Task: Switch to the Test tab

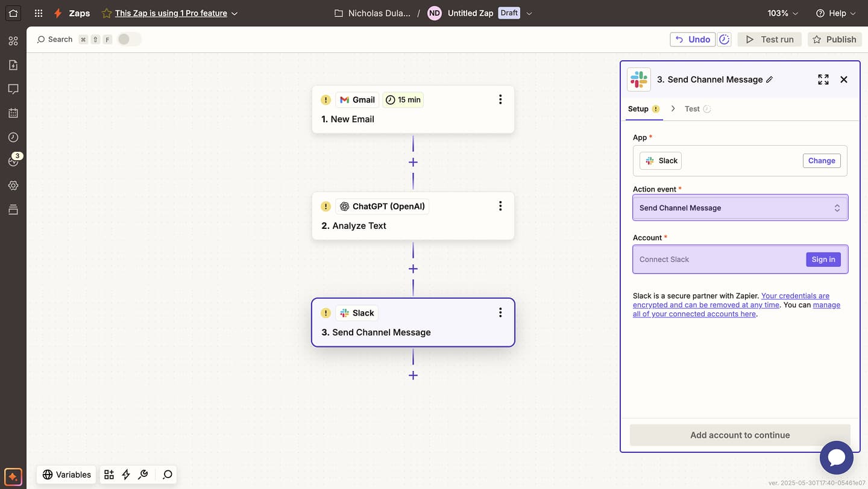Action: (x=697, y=109)
